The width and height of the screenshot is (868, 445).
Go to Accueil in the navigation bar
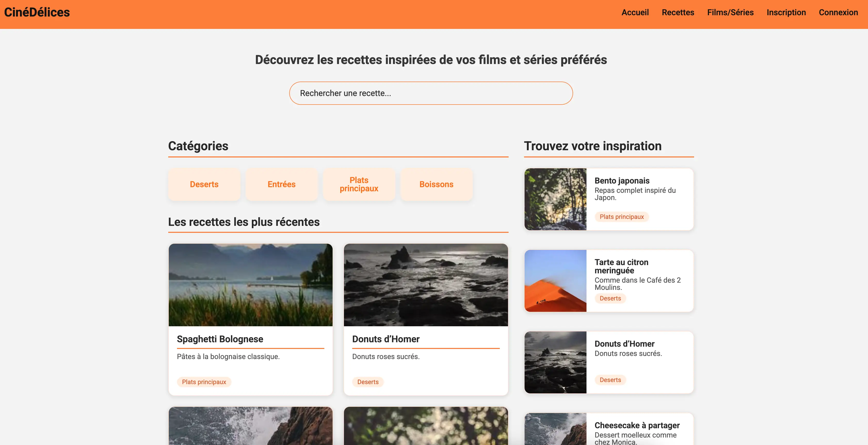(x=635, y=12)
